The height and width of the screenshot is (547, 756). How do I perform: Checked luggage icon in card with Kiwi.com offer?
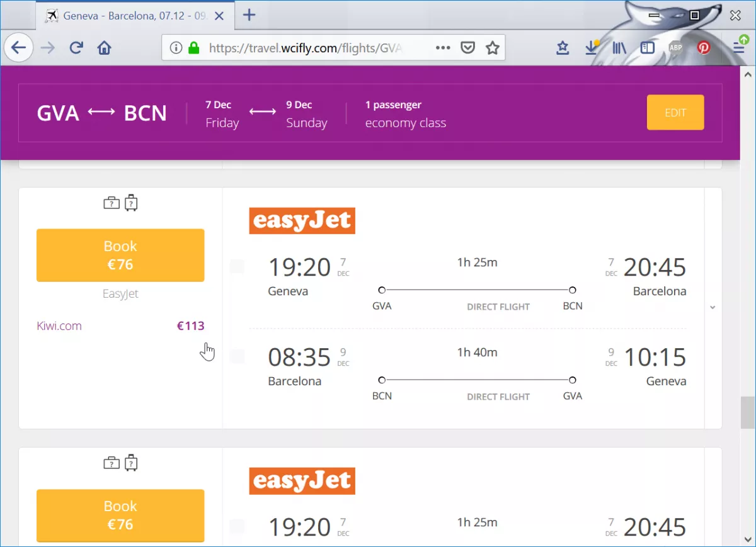[131, 203]
